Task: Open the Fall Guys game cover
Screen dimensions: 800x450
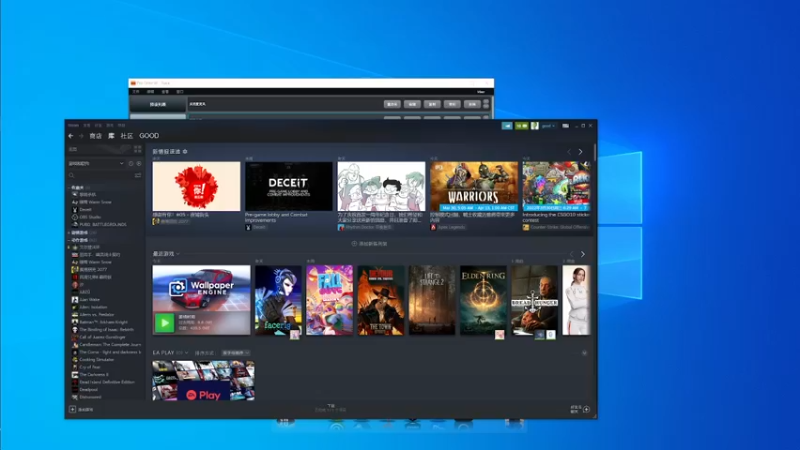Action: coord(330,300)
